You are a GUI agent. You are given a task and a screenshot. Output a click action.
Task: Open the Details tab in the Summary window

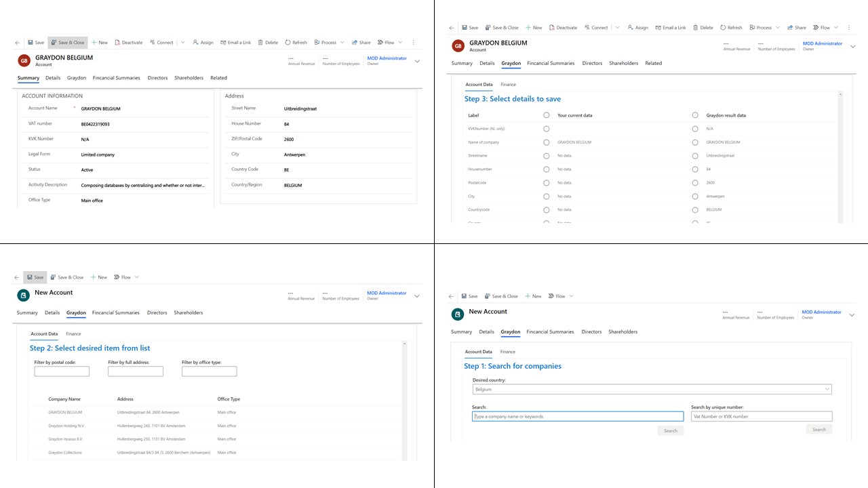[x=53, y=78]
